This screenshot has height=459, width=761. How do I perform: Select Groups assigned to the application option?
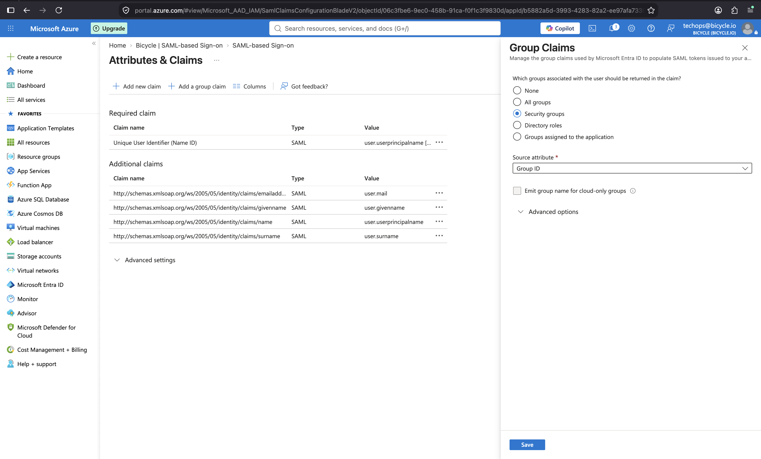[x=517, y=137]
